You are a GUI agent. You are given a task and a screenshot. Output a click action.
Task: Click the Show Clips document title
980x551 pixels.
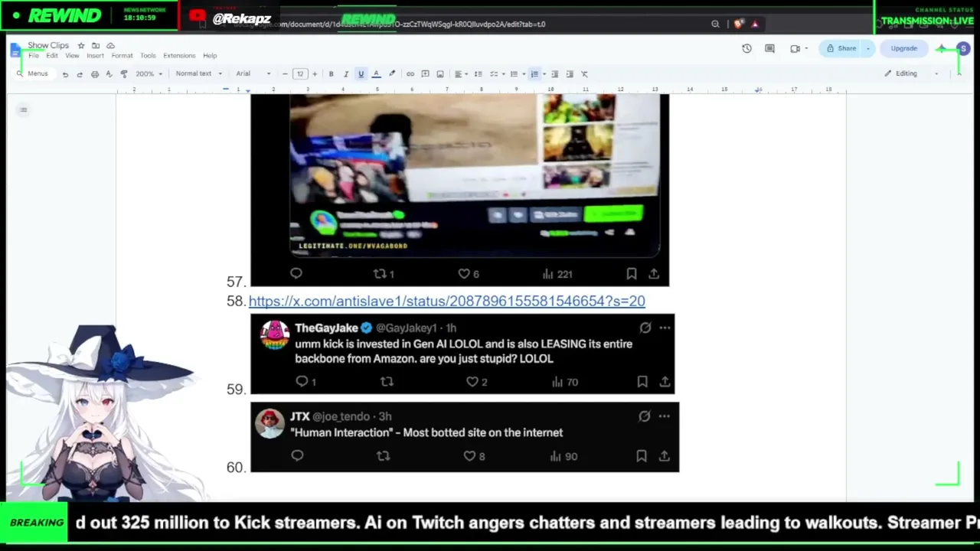[x=48, y=46]
